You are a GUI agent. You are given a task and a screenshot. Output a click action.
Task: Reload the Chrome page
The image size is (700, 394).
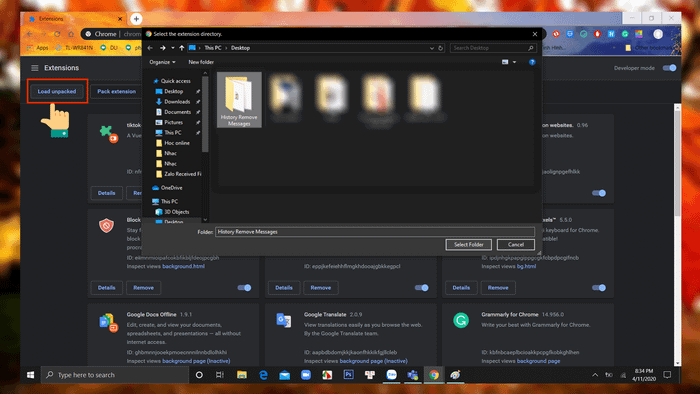(x=57, y=34)
